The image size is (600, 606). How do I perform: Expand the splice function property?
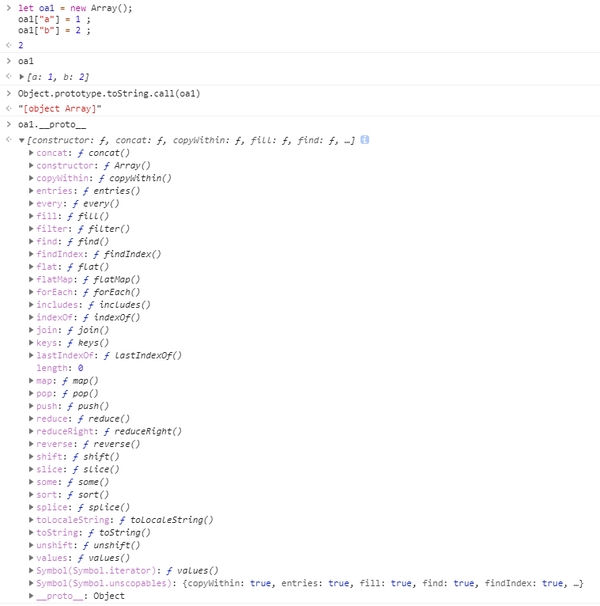31,507
